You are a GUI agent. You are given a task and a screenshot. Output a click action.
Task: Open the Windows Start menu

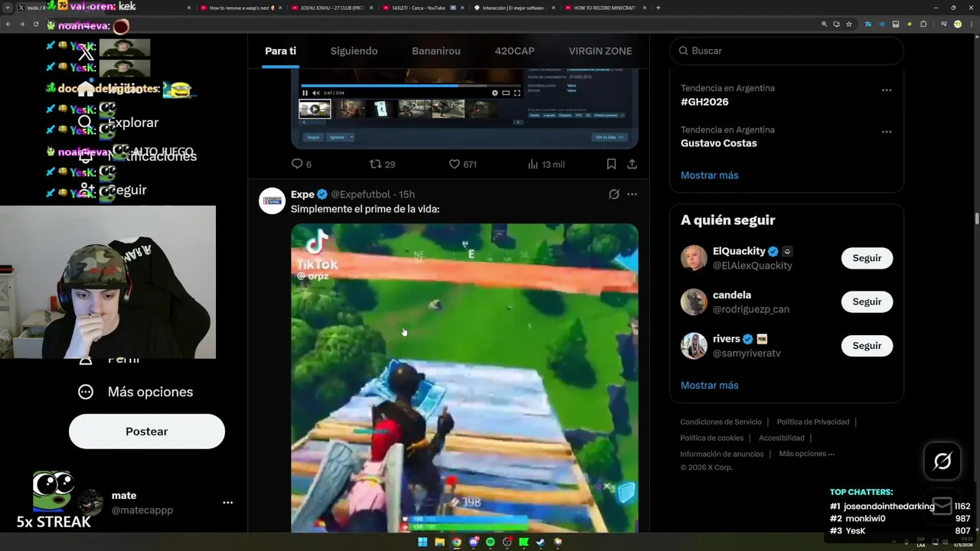point(423,543)
